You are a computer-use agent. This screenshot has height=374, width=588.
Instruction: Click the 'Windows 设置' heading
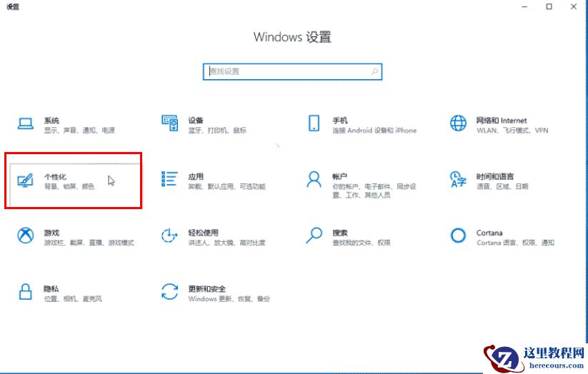click(x=292, y=37)
